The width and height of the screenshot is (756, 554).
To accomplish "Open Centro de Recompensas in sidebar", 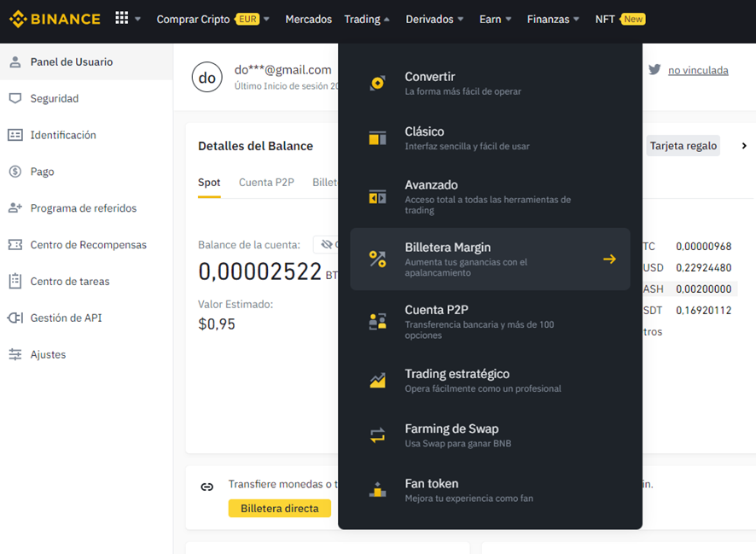I will tap(87, 244).
